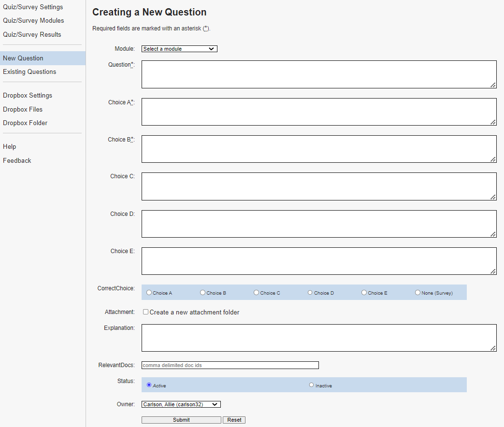
Task: Go to Dropbox Files
Action: point(23,109)
